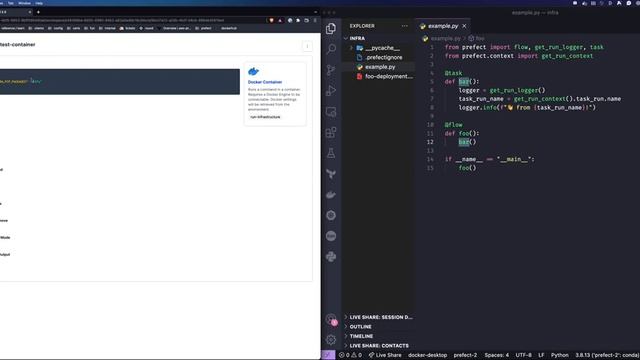Click line 12 bar() call in editor
The image size is (640, 360).
point(467,142)
